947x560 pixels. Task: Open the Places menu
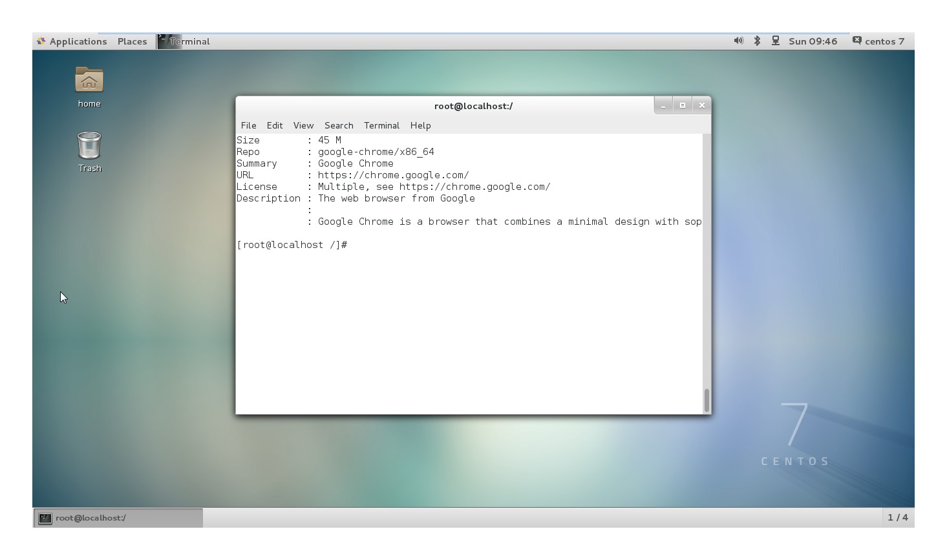click(x=132, y=41)
